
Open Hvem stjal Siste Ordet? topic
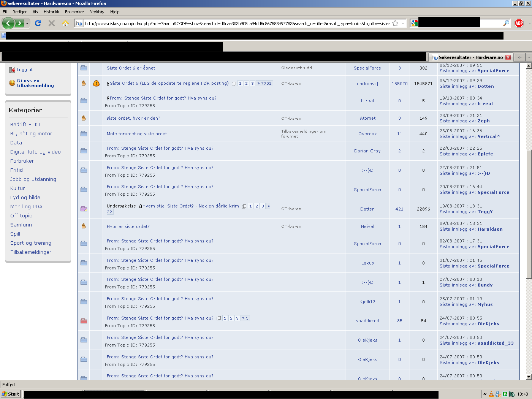click(x=190, y=206)
